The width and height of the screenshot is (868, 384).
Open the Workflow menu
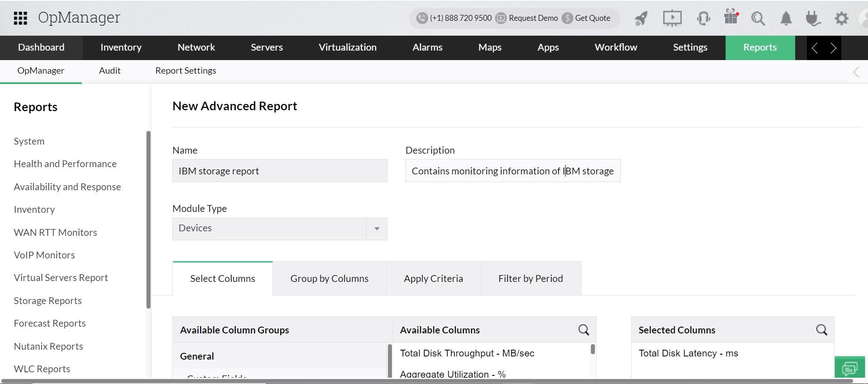pyautogui.click(x=616, y=47)
